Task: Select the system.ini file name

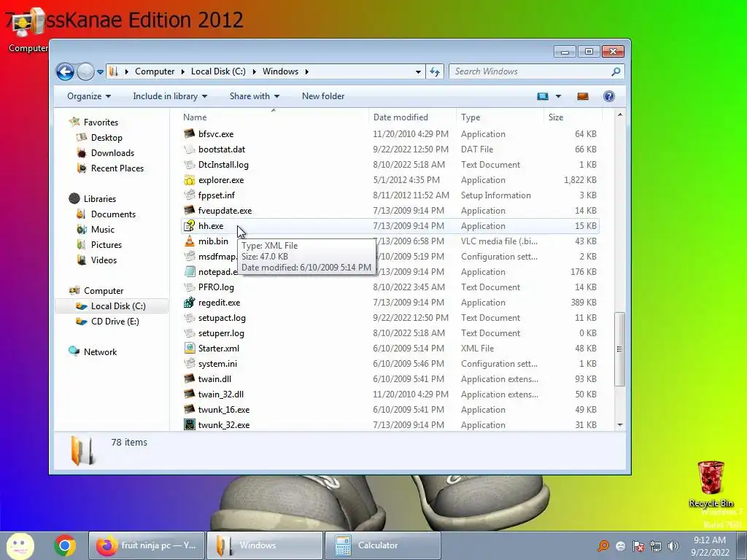Action: [217, 363]
